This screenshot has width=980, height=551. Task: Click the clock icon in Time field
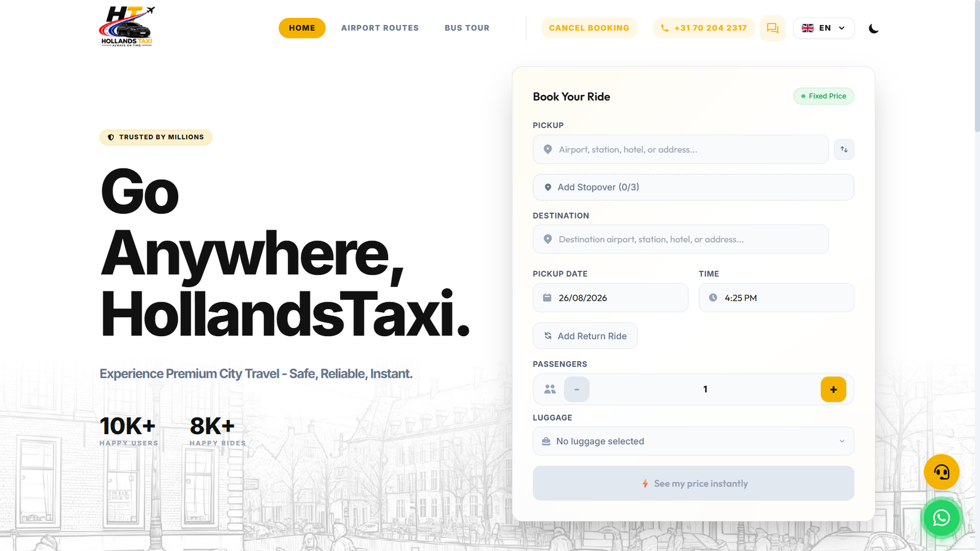click(x=713, y=298)
